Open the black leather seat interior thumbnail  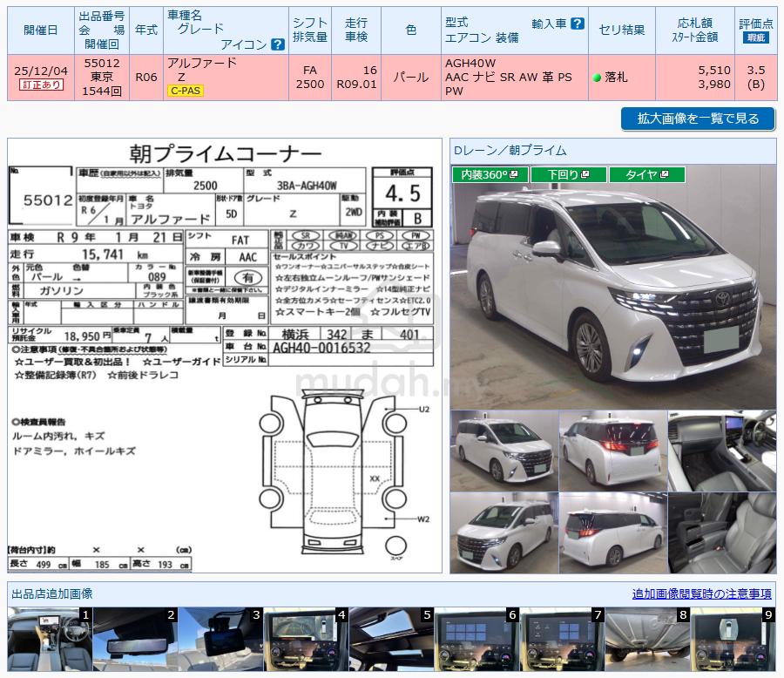(x=721, y=532)
